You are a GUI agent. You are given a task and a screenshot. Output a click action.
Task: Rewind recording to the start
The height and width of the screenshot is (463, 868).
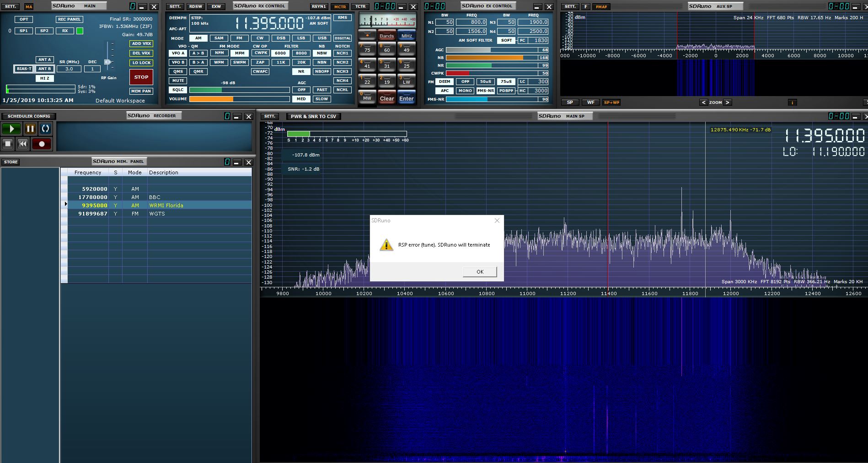(23, 144)
